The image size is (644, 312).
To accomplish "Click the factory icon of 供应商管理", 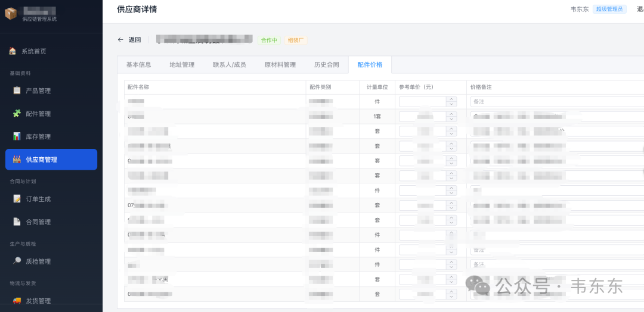I will (x=17, y=159).
